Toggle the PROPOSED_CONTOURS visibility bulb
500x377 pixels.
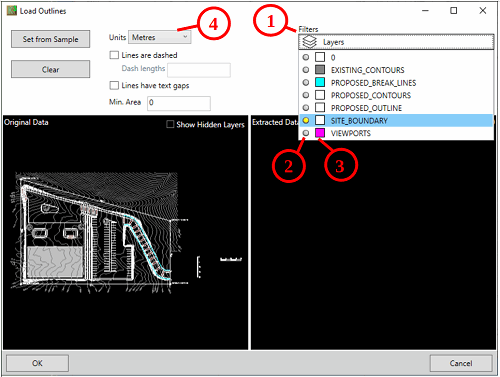click(x=306, y=95)
